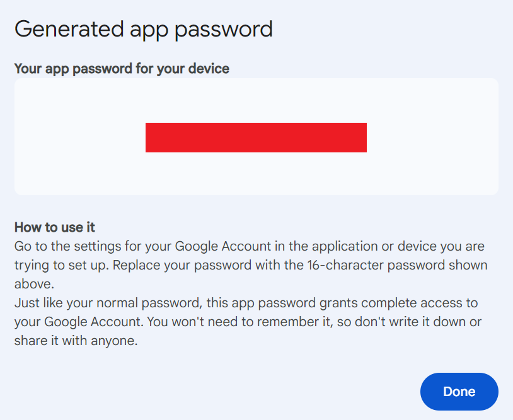Click "Google Account" in the first instruction line

click(222, 246)
